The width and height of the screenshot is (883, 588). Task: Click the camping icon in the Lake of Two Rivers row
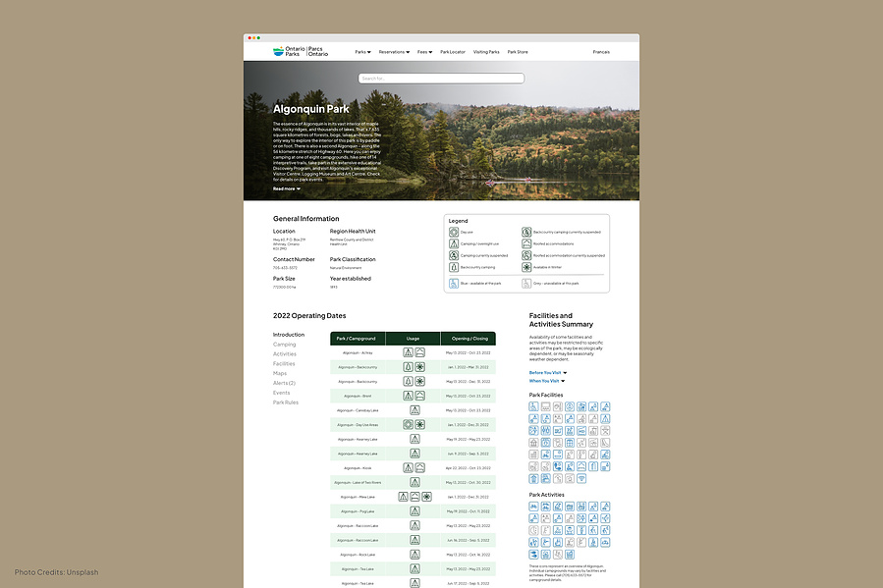(x=414, y=482)
